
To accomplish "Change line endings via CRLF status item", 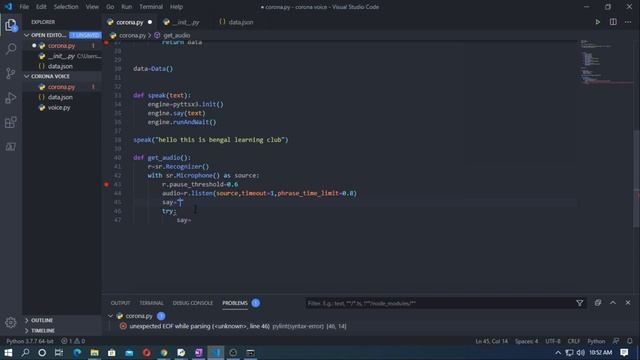I will 574,341.
